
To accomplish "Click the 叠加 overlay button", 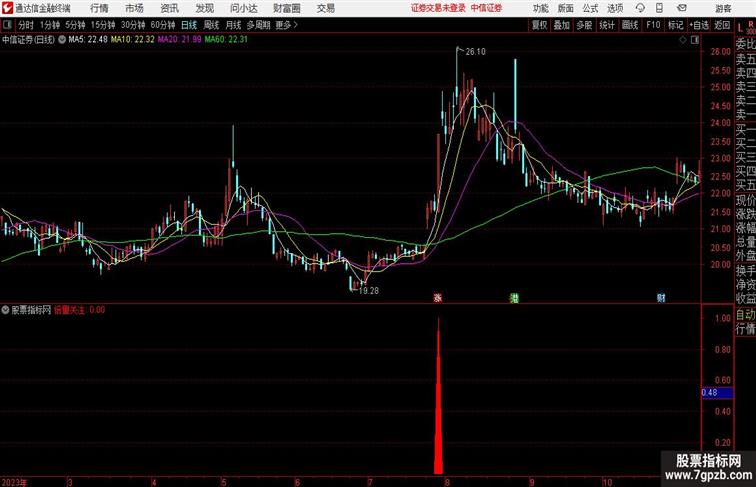I will (x=562, y=25).
